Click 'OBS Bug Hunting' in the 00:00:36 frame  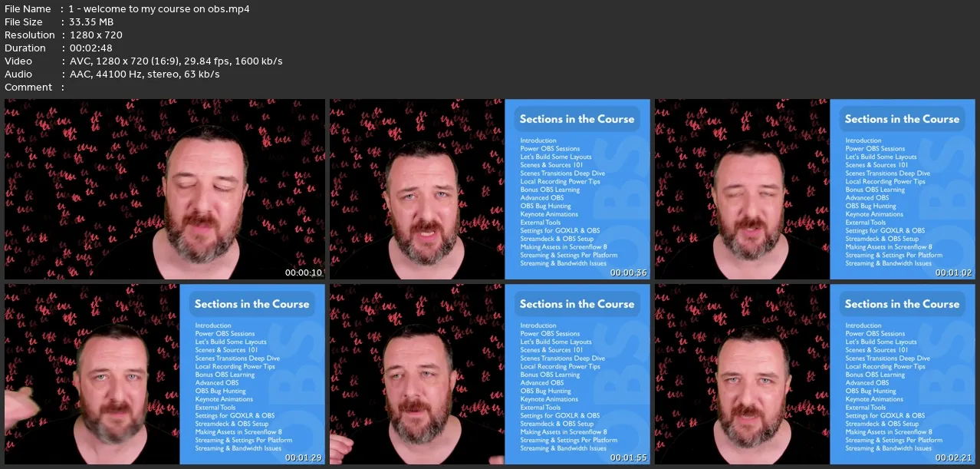click(x=545, y=206)
